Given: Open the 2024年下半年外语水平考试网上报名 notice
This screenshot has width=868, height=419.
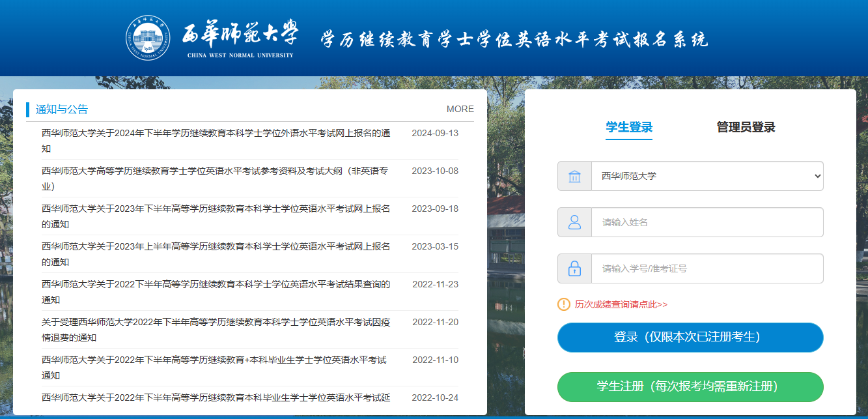Looking at the screenshot, I should pyautogui.click(x=216, y=141).
